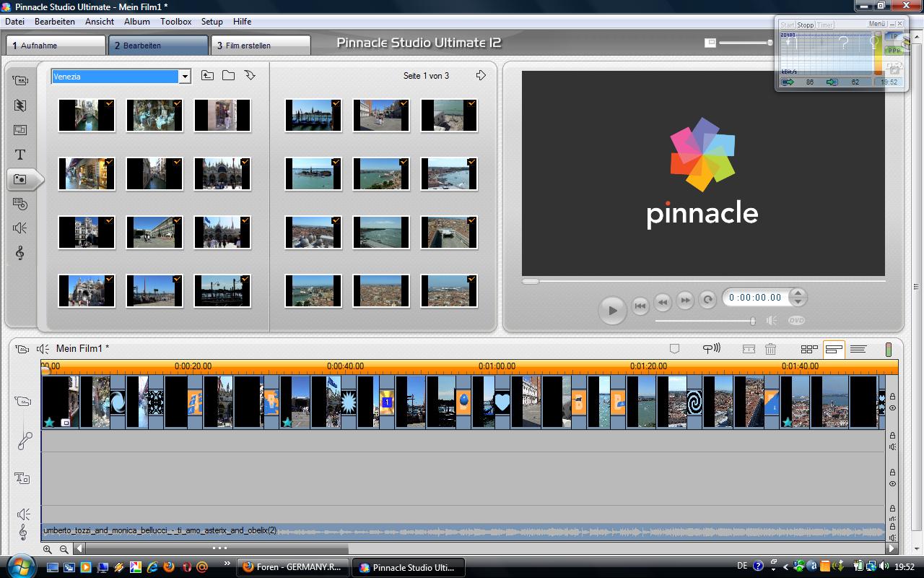Go to the next album page arrow
924x578 pixels.
[481, 75]
